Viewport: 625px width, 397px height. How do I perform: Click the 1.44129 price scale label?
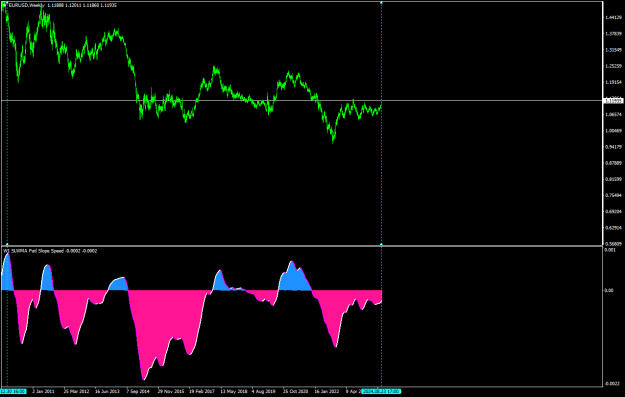613,18
